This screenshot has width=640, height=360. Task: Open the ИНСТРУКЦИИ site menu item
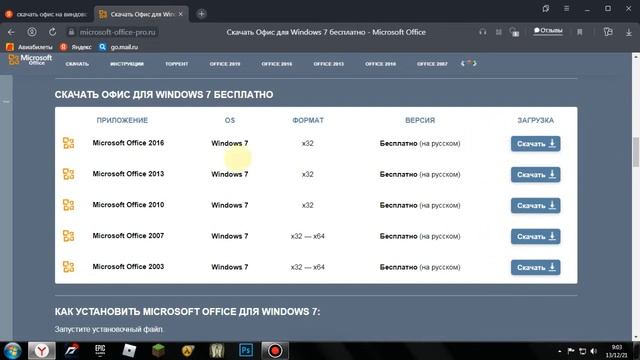coord(127,64)
